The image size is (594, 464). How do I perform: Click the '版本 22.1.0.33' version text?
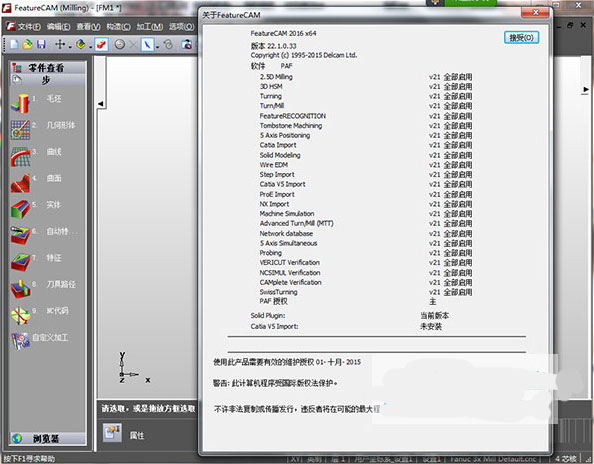click(274, 46)
